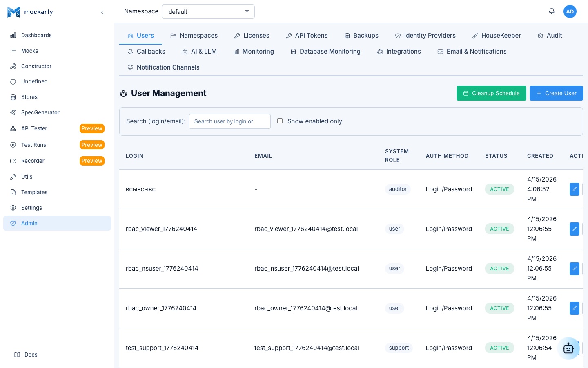588x368 pixels.
Task: Click ACTIVE status for rbac_viewer_1776240414
Action: click(x=499, y=229)
